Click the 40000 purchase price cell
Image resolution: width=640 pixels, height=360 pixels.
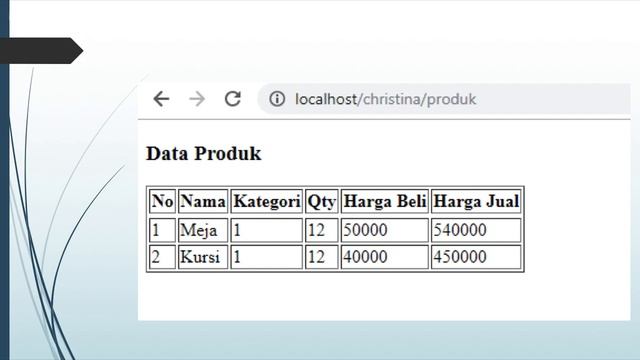pyautogui.click(x=385, y=257)
